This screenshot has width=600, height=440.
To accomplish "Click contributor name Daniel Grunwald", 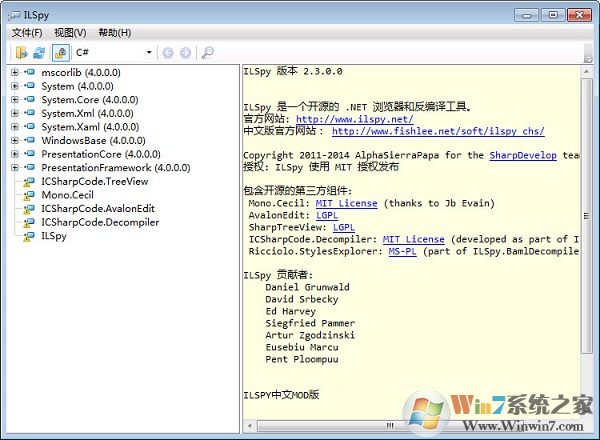I will tap(307, 287).
